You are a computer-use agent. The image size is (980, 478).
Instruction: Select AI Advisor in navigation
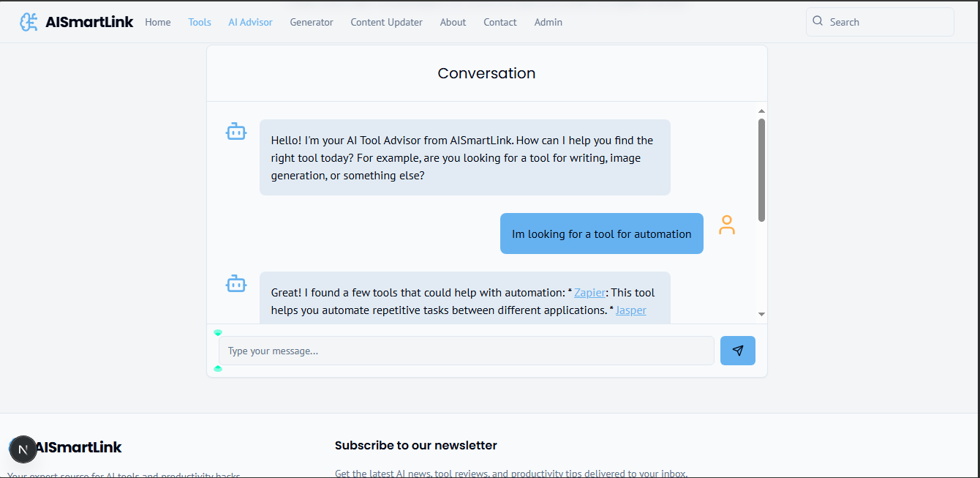(x=250, y=22)
